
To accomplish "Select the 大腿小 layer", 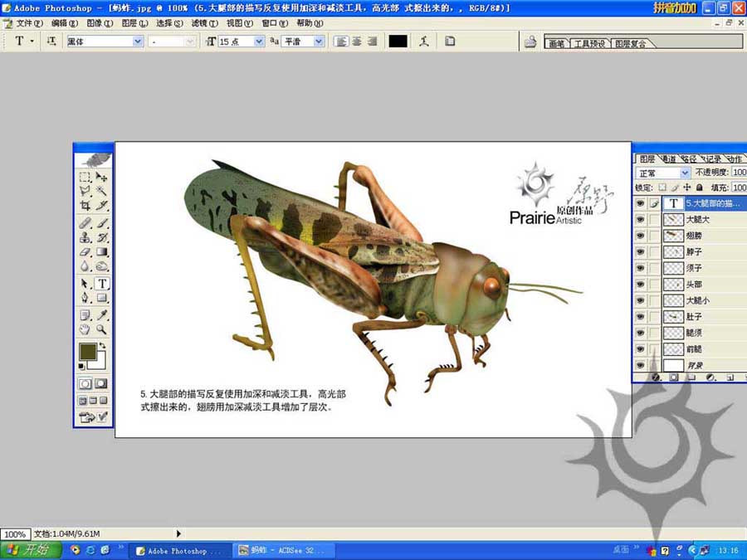I will pos(690,300).
